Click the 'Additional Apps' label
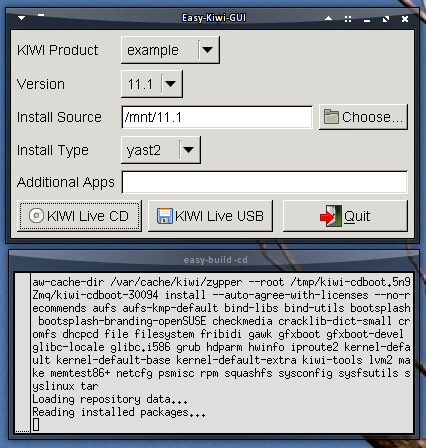The image size is (426, 448). (66, 182)
